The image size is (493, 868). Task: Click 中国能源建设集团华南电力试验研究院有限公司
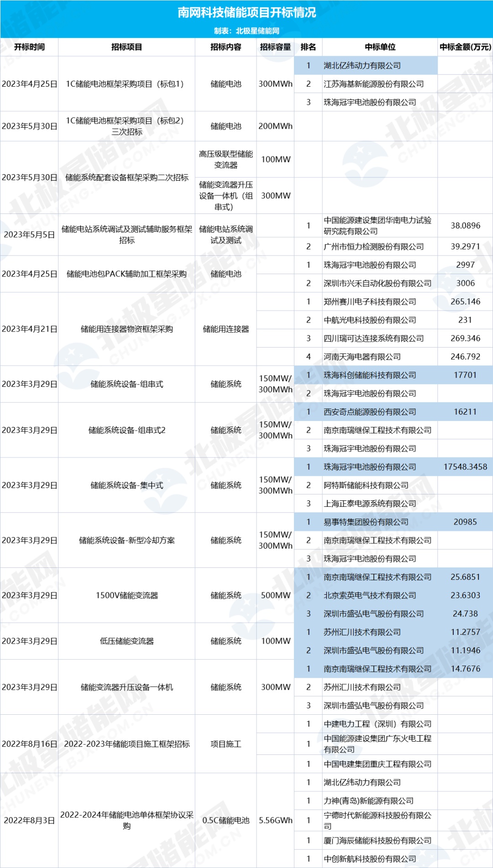[377, 226]
